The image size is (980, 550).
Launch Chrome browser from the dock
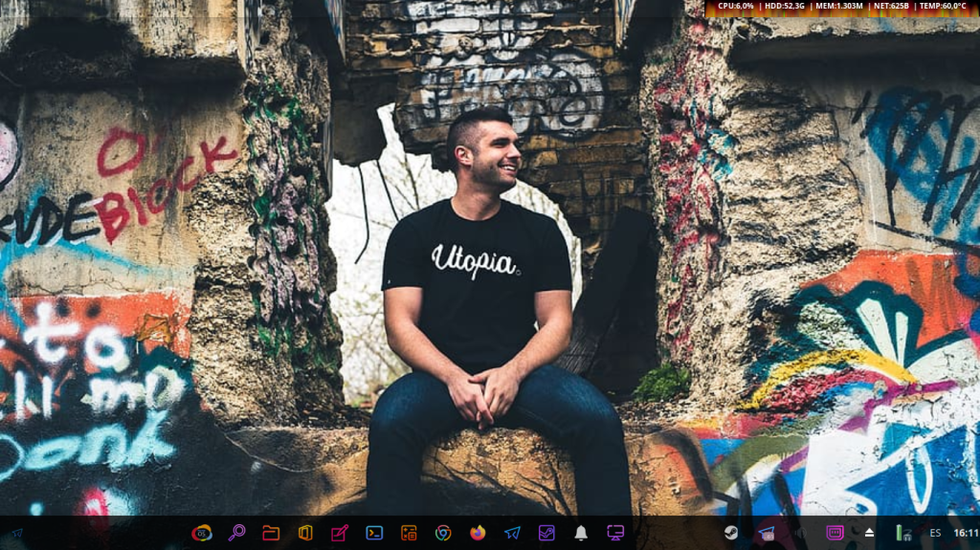click(x=443, y=533)
